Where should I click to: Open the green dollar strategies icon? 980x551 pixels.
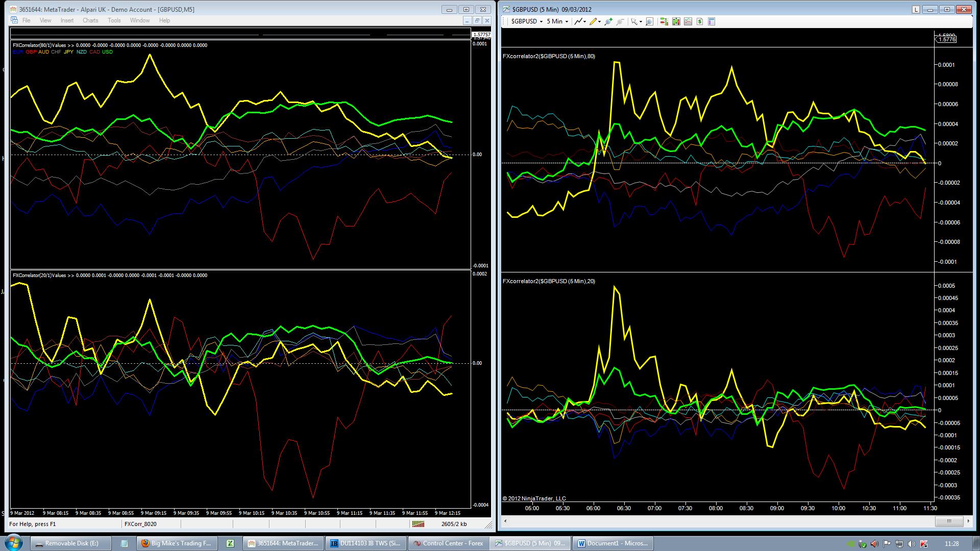[700, 21]
